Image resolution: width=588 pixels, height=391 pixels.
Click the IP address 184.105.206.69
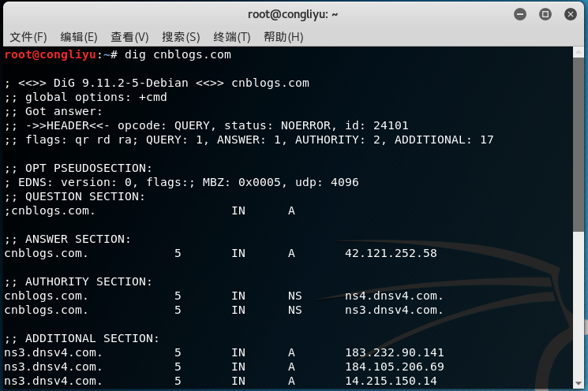pos(395,367)
